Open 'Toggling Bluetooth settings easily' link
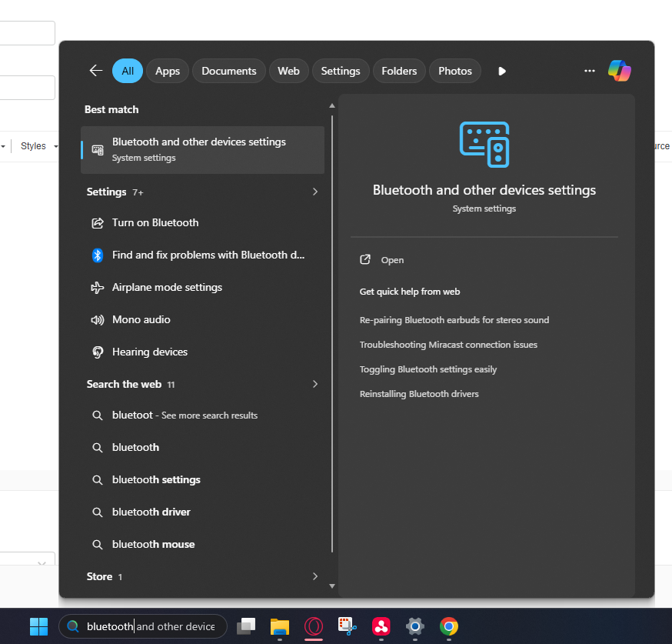This screenshot has height=644, width=672. click(x=427, y=369)
